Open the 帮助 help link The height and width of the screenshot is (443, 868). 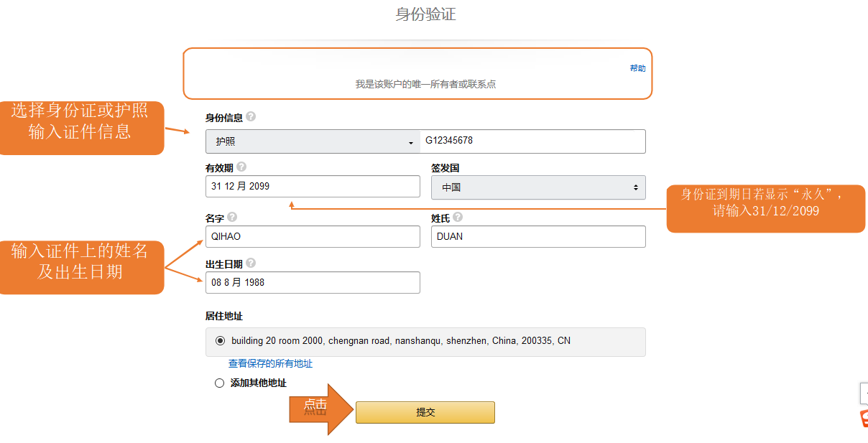point(637,68)
